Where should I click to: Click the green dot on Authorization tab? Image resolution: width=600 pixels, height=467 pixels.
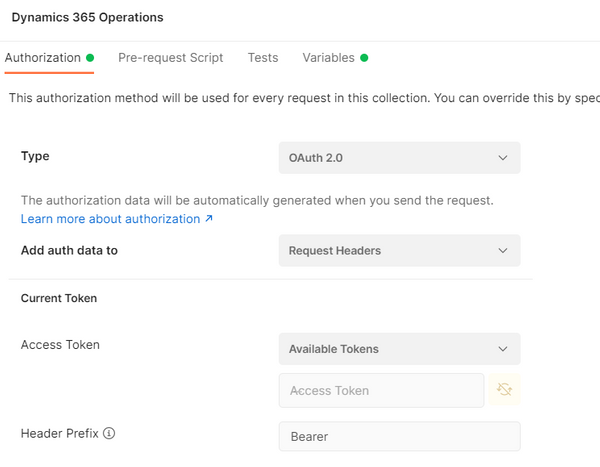(90, 58)
